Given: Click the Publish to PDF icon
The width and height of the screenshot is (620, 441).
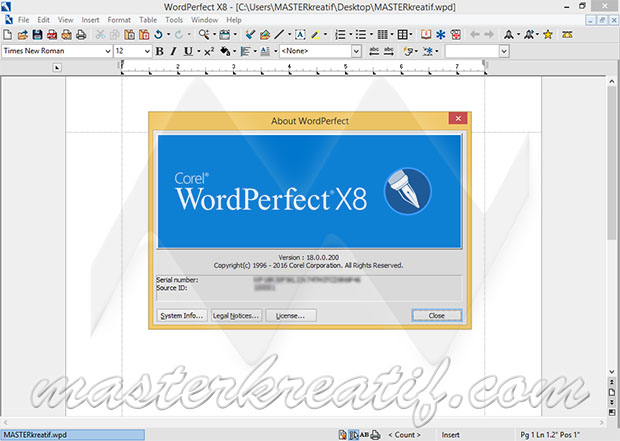Looking at the screenshot, I should coord(52,35).
